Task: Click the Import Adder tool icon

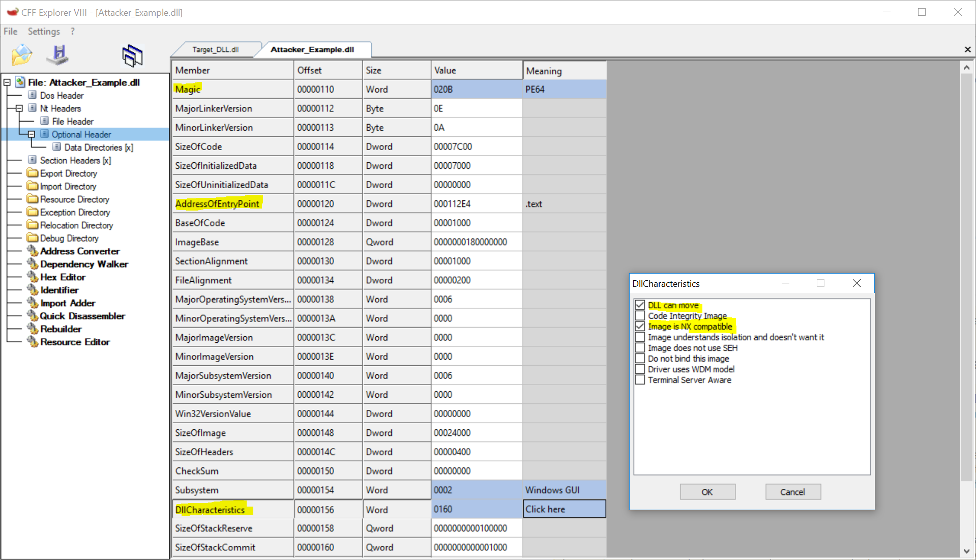Action: 33,303
